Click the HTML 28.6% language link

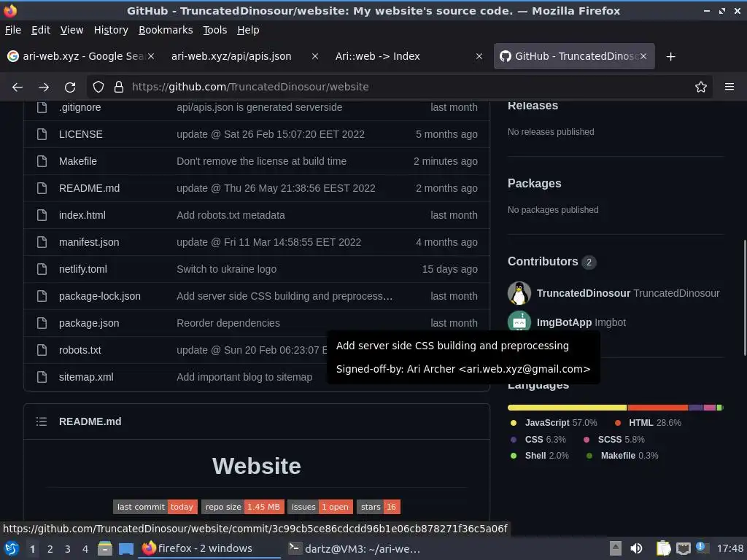tap(648, 423)
